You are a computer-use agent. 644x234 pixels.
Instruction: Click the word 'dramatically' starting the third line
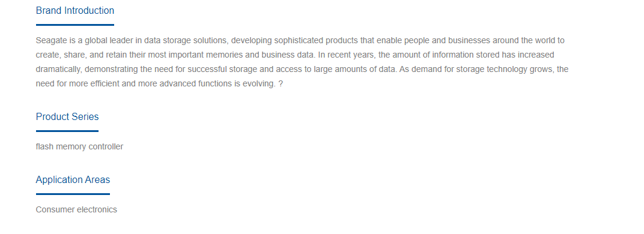tap(58, 70)
